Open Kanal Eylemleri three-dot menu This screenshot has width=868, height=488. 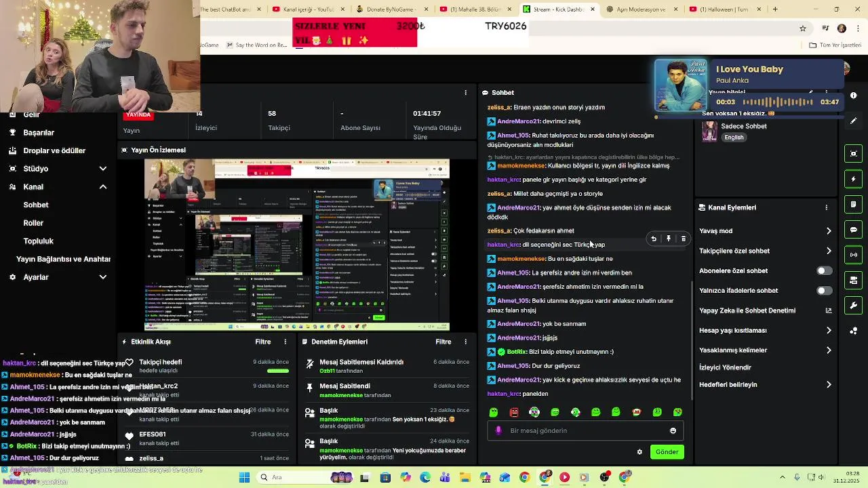click(x=826, y=207)
